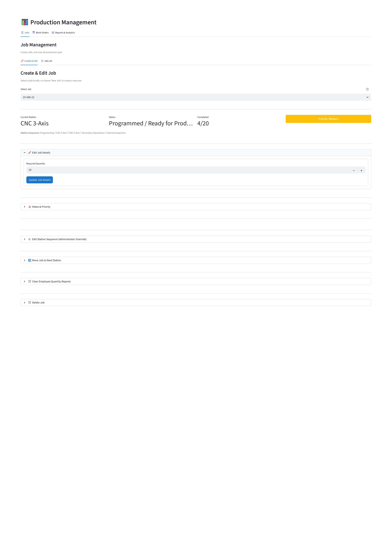Click the trash icon on Clear Employee Quantity Reports
This screenshot has height=555, width=392.
(x=29, y=281)
